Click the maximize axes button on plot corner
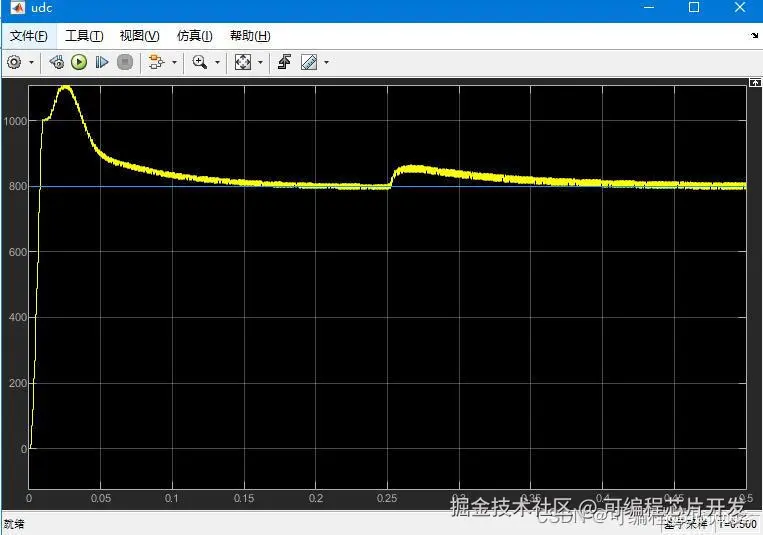Image resolution: width=763 pixels, height=535 pixels. pos(755,83)
